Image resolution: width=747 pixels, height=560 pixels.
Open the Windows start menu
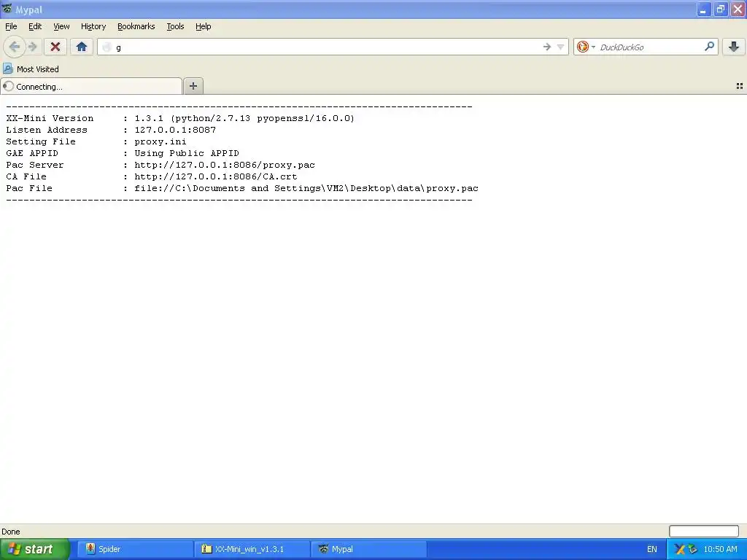(x=35, y=549)
